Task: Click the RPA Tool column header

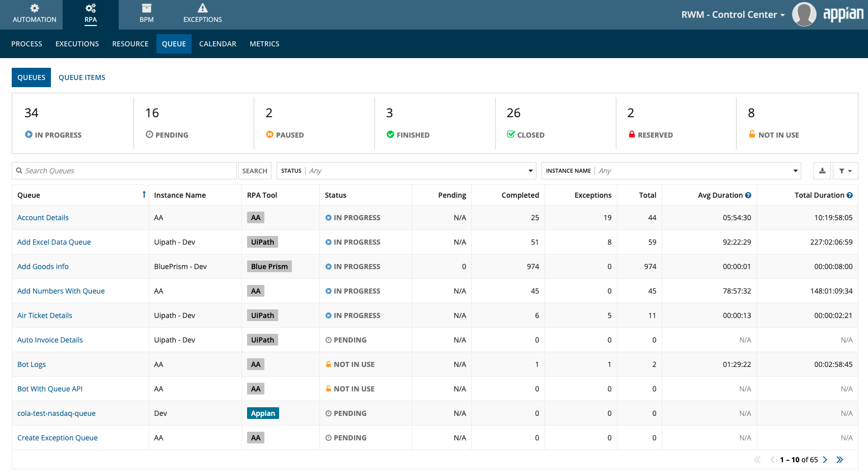Action: tap(262, 195)
